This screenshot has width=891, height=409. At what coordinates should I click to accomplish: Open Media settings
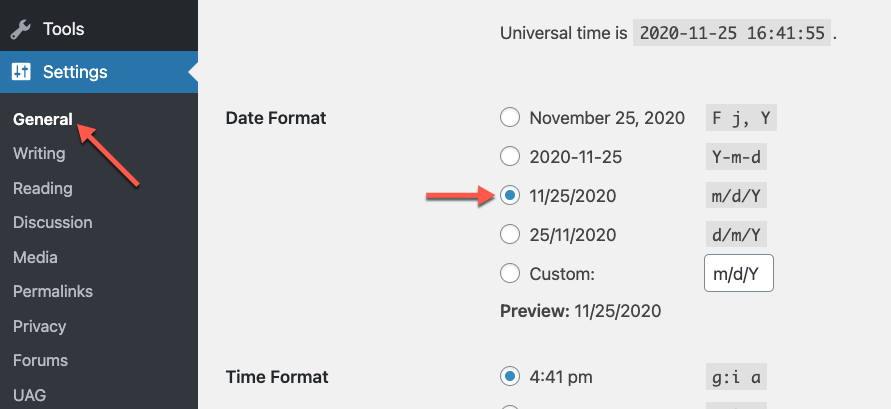(x=35, y=257)
